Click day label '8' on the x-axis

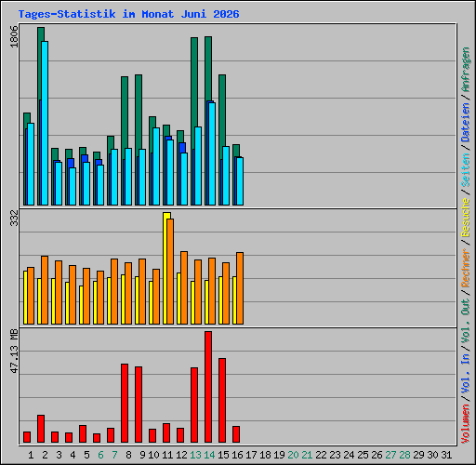(x=128, y=455)
